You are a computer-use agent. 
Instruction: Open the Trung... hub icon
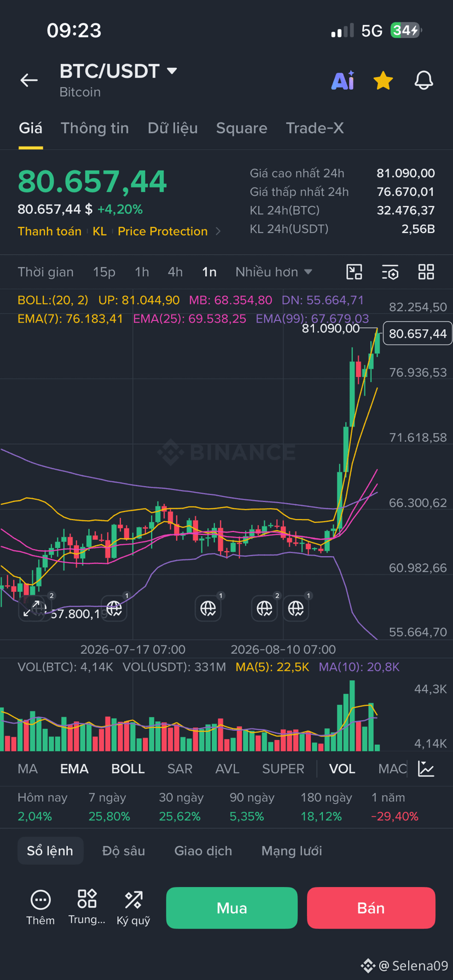coord(87,908)
